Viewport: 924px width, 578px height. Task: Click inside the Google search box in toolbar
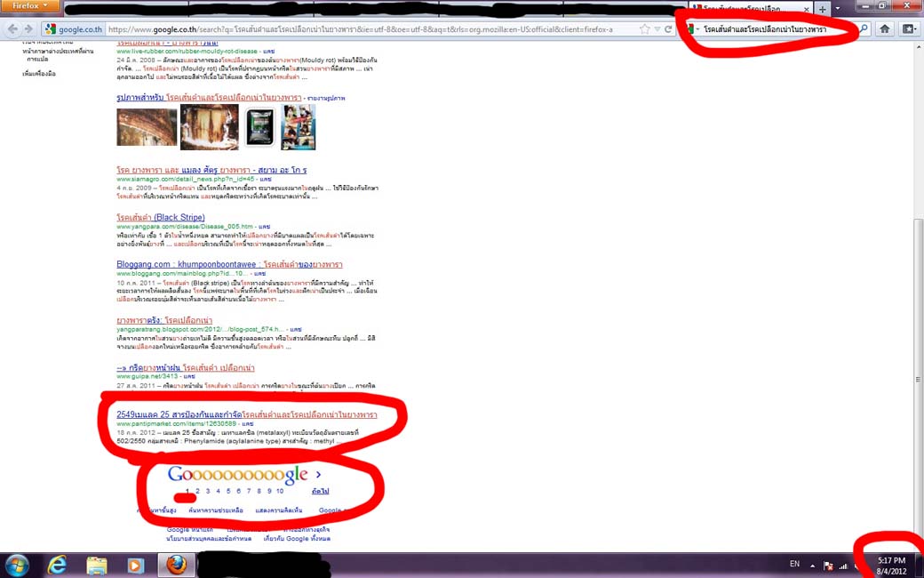click(x=773, y=29)
